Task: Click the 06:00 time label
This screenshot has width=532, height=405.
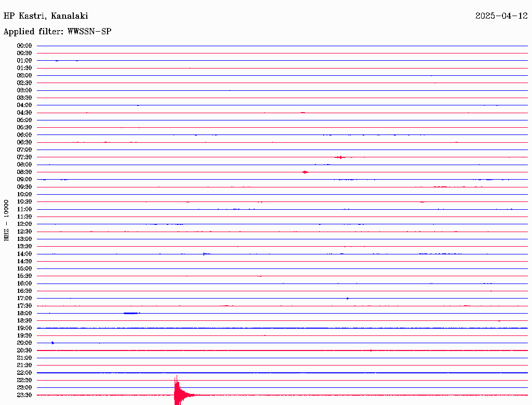Action: [24, 135]
